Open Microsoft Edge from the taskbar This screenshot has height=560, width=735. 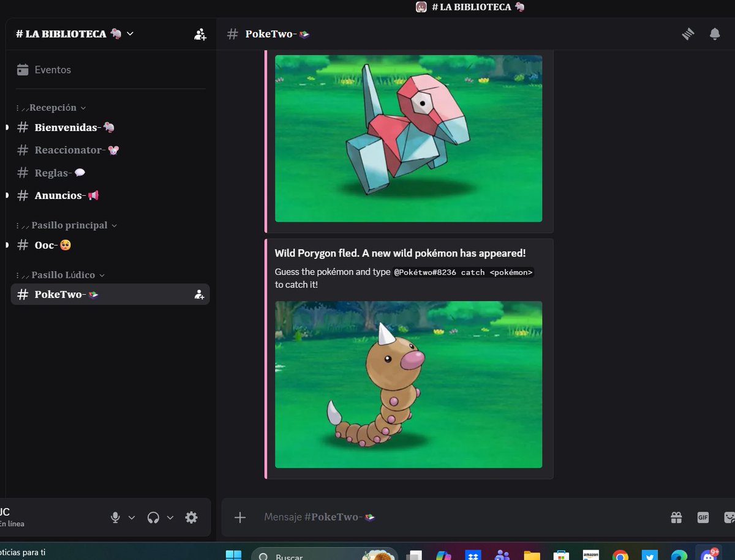coord(679,555)
